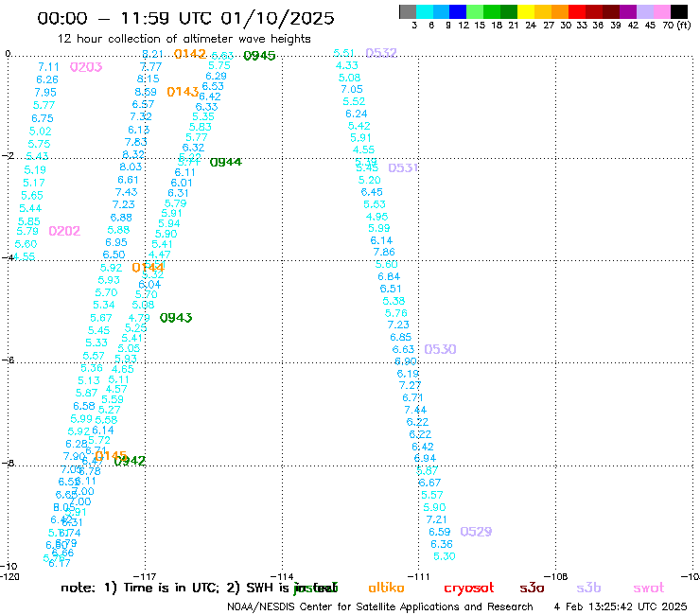
Task: Click the -114 longitude axis label
Action: 282,576
